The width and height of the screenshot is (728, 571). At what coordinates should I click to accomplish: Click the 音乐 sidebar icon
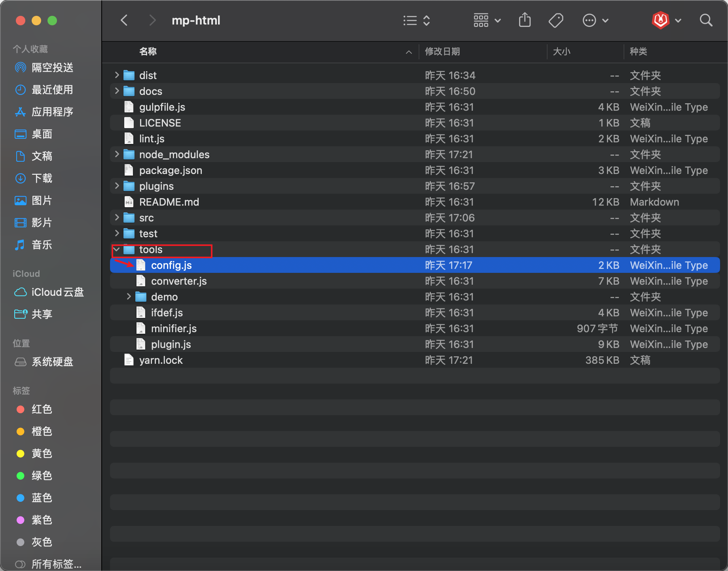pos(20,245)
